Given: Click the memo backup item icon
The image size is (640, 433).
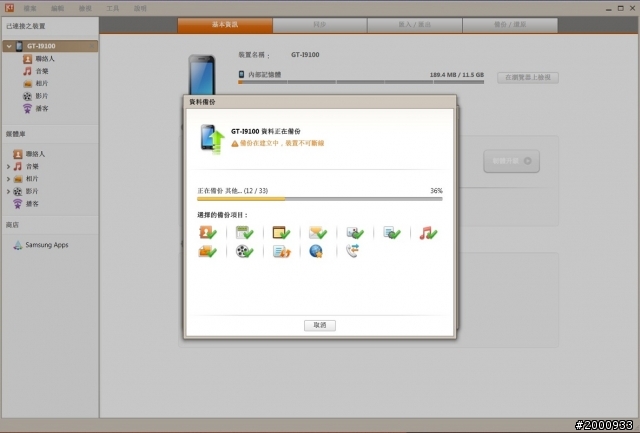Looking at the screenshot, I should [281, 233].
